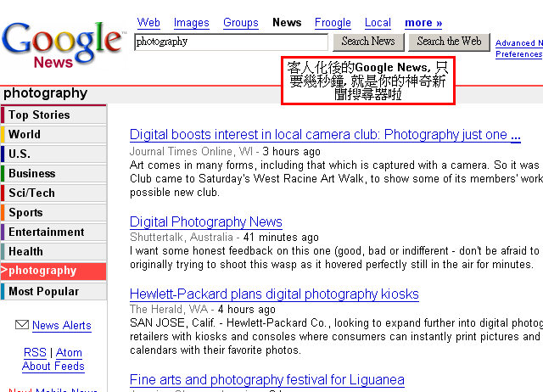Expand the 'more »' services link
Viewport: 543px width, 392px height.
[x=423, y=23]
